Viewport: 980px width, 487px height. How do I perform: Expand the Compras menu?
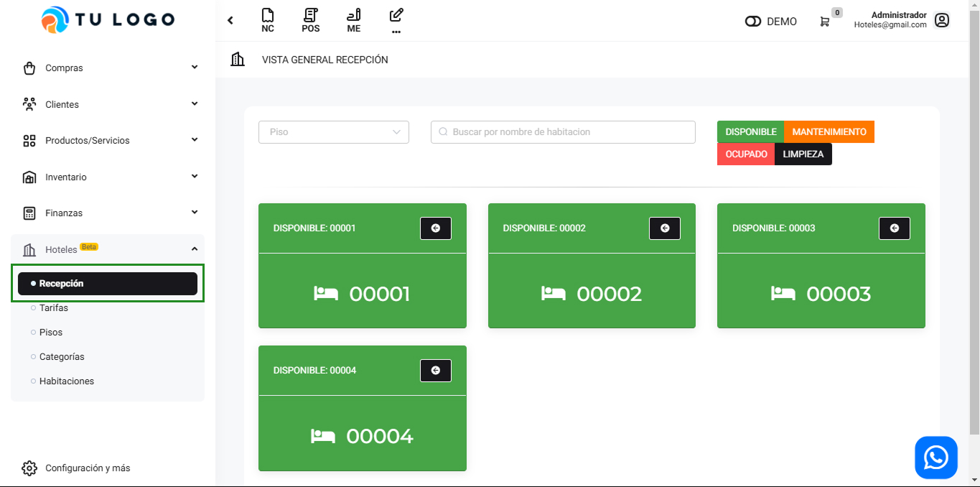(x=108, y=68)
